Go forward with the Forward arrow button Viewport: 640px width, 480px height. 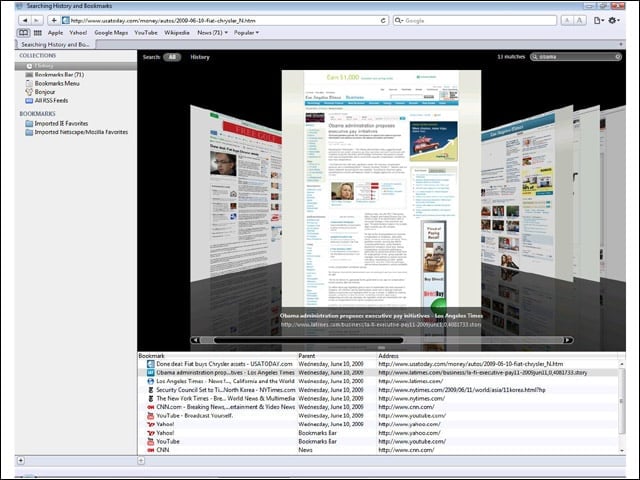pyautogui.click(x=37, y=20)
